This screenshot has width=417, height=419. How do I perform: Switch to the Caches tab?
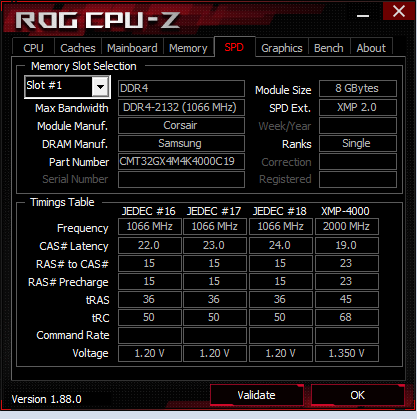pyautogui.click(x=78, y=48)
